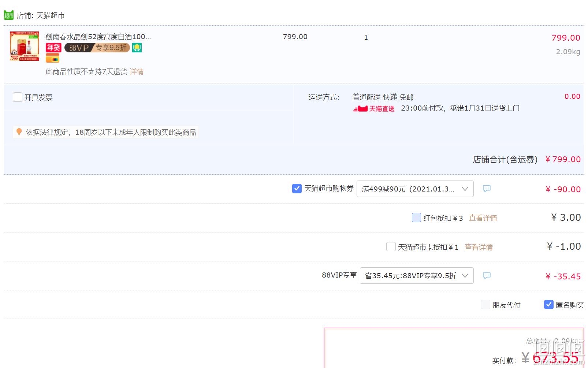This screenshot has width=588, height=368.
Task: Open 查看详情 link for 天猫超市卡抵扣
Action: (x=479, y=247)
